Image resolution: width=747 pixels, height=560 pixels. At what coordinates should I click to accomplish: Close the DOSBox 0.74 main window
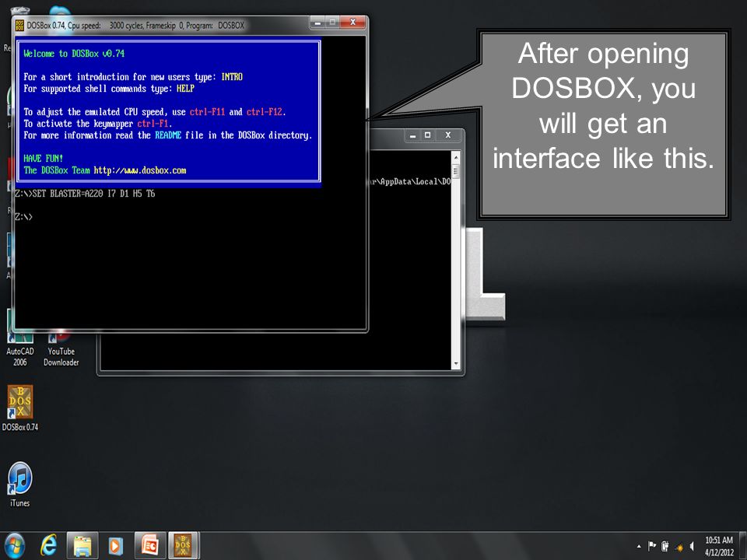click(x=353, y=23)
